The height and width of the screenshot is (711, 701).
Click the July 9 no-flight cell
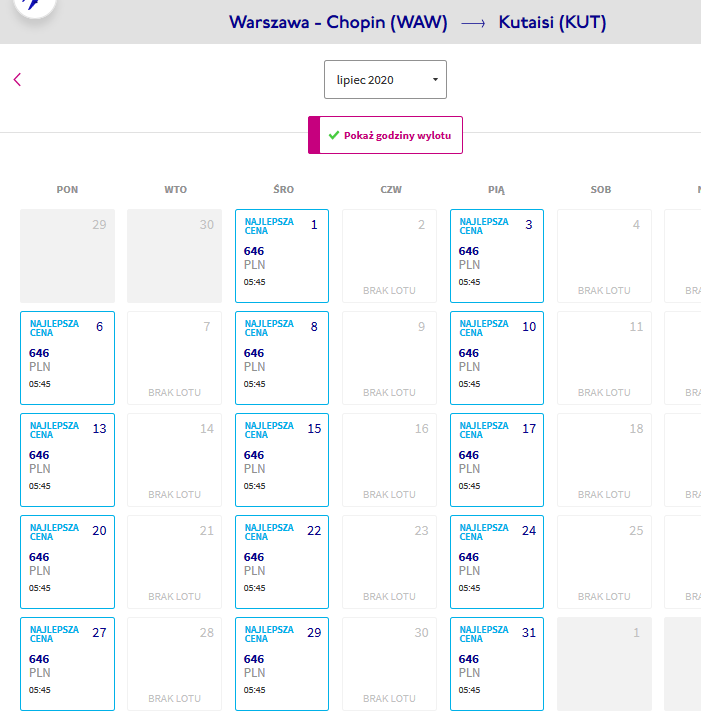(x=389, y=358)
